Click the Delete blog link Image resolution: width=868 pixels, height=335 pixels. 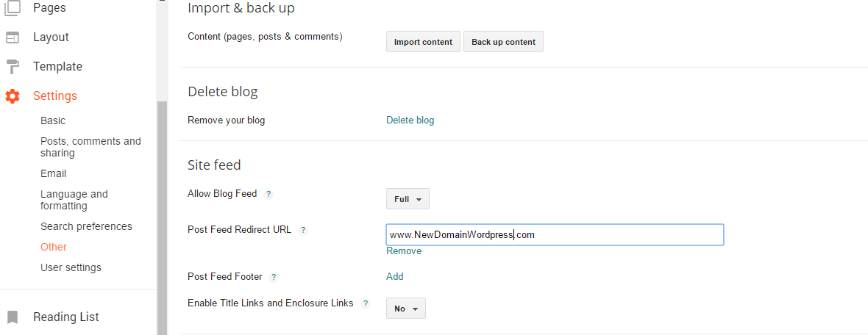(x=410, y=120)
